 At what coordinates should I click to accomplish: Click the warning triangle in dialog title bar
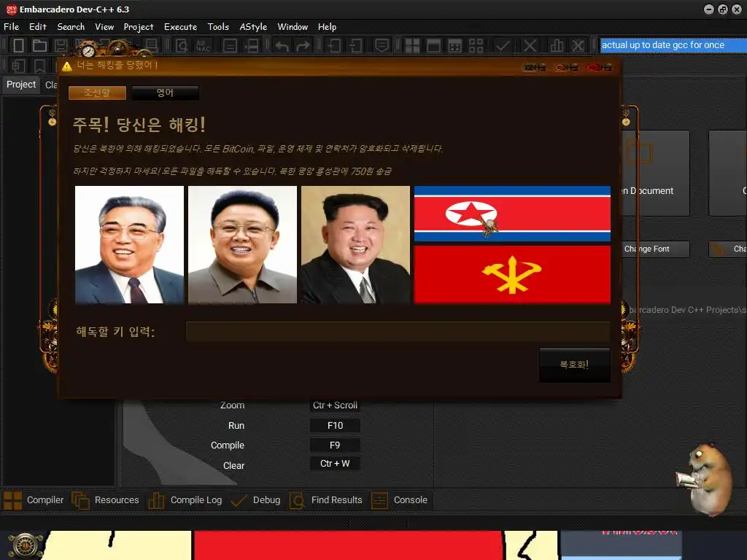tap(66, 66)
